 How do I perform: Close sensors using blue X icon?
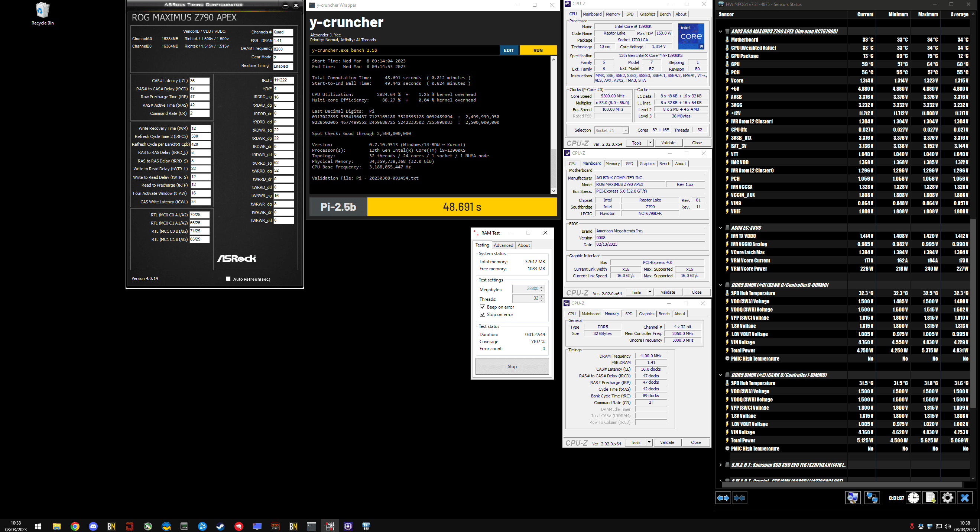point(964,498)
